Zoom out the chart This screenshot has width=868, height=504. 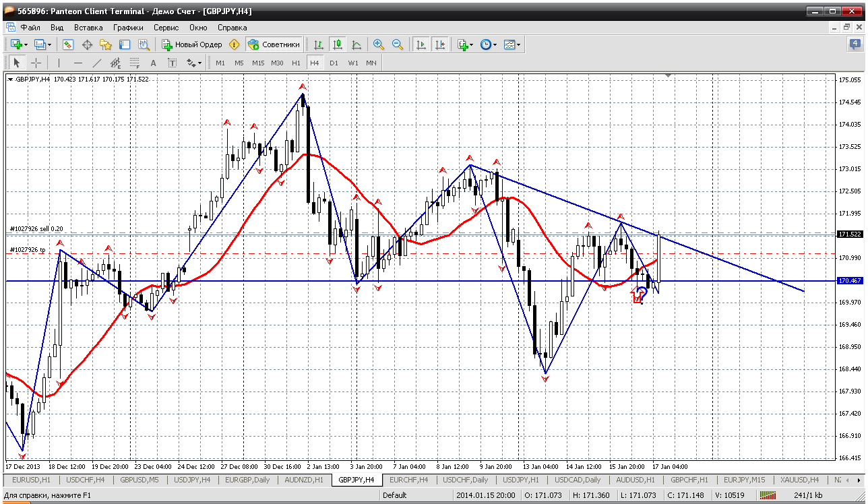click(398, 44)
